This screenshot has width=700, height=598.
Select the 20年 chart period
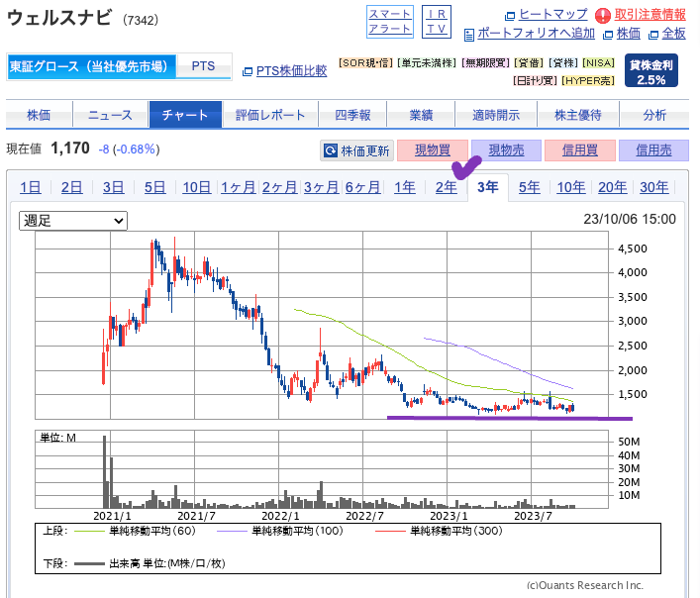click(x=613, y=187)
